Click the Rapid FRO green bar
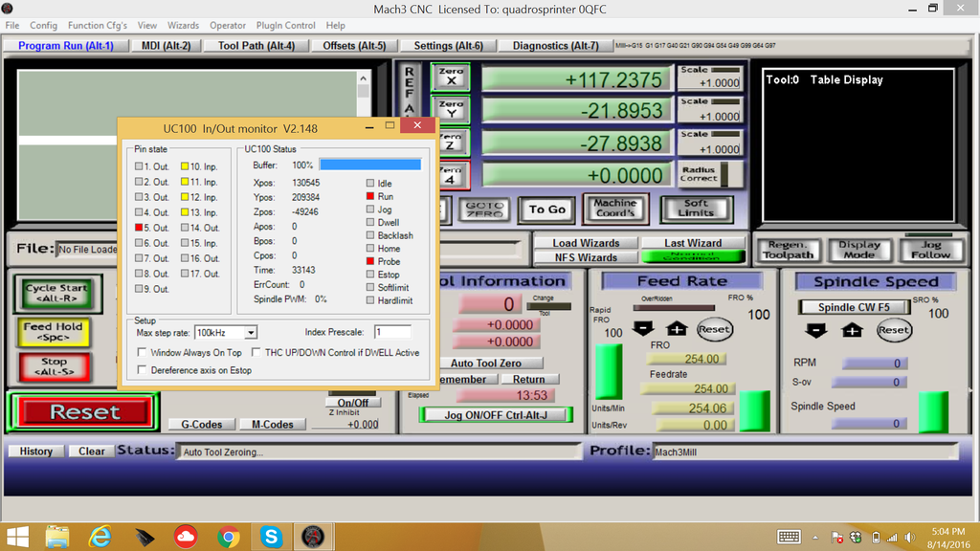980x551 pixels. (x=608, y=372)
